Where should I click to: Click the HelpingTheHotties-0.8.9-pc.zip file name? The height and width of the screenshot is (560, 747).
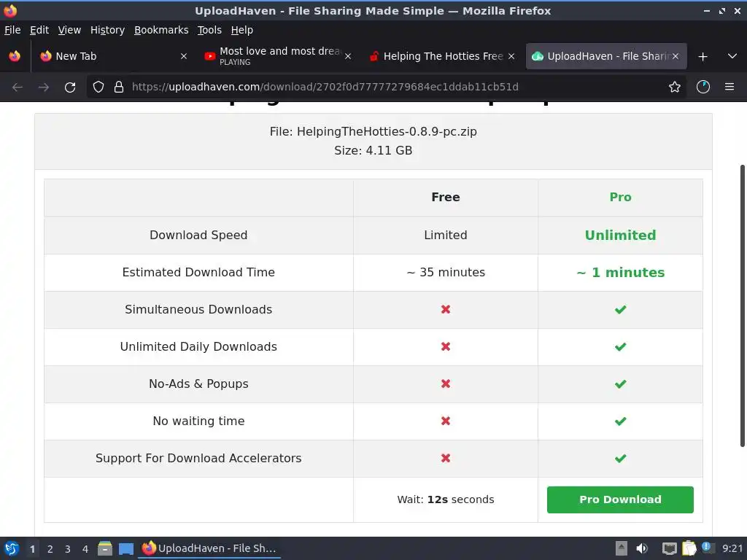tap(387, 132)
